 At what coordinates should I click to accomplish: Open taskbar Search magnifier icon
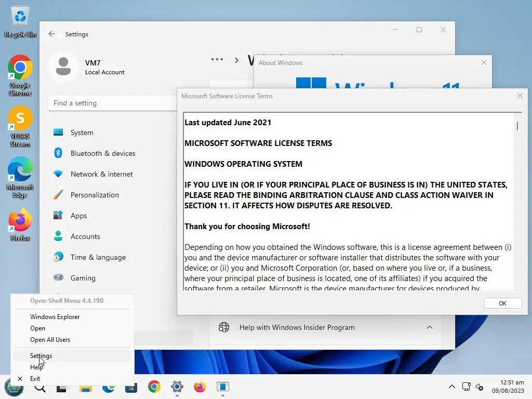coord(40,387)
